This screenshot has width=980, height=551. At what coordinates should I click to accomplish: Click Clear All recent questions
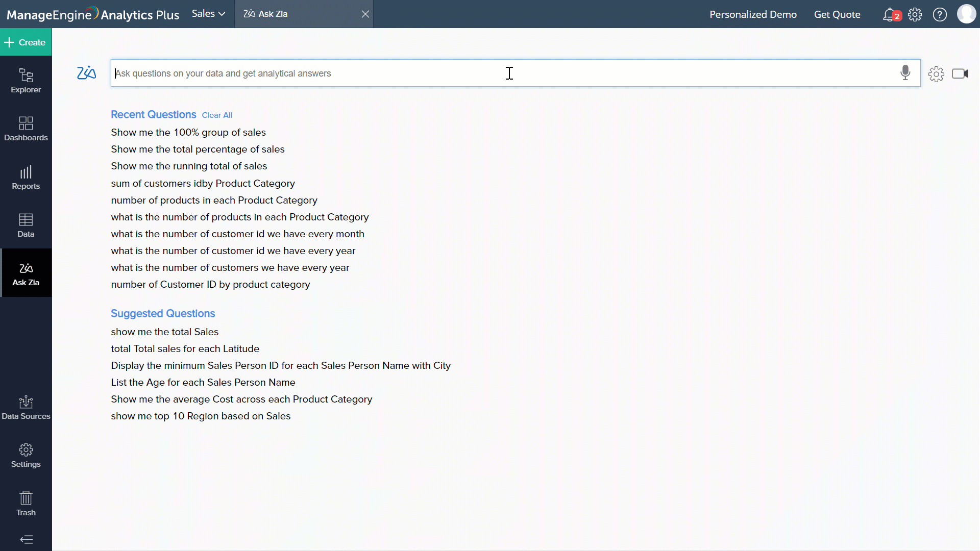point(217,115)
